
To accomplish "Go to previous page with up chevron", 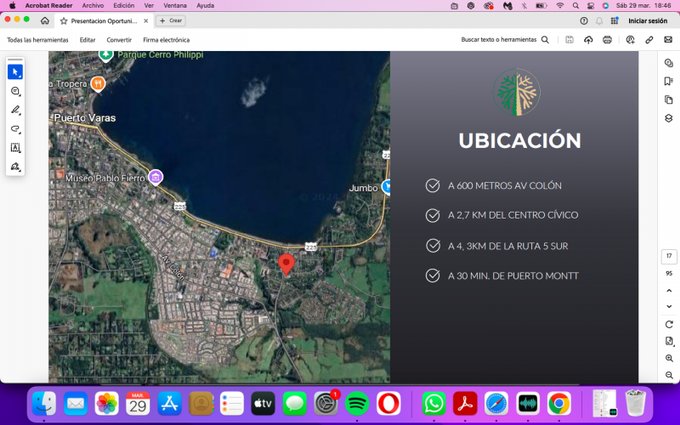I will pyautogui.click(x=668, y=289).
